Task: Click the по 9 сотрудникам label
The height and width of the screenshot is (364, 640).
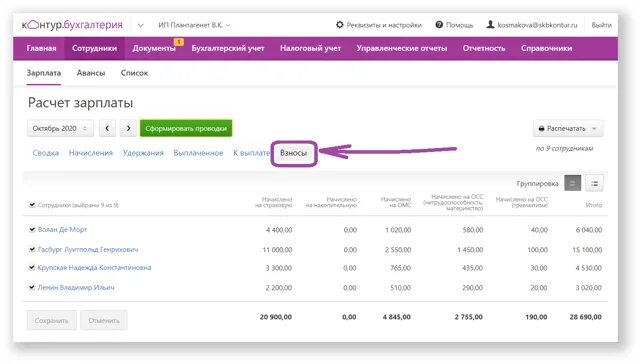Action: [564, 149]
